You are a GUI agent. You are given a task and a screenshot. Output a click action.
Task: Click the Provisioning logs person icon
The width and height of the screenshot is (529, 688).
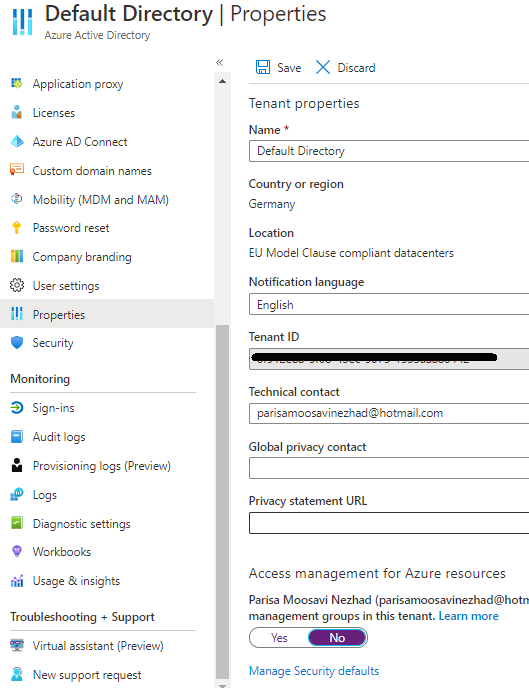pyautogui.click(x=17, y=465)
